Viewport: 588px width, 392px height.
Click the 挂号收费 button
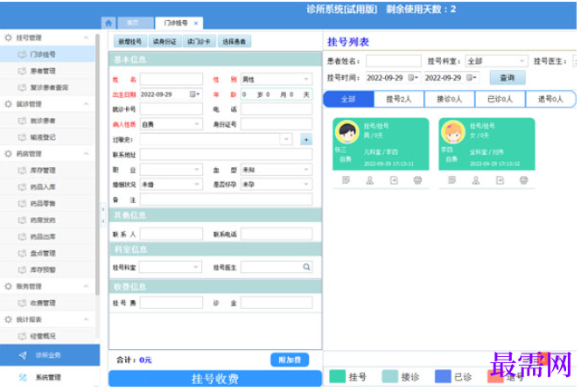pyautogui.click(x=215, y=379)
